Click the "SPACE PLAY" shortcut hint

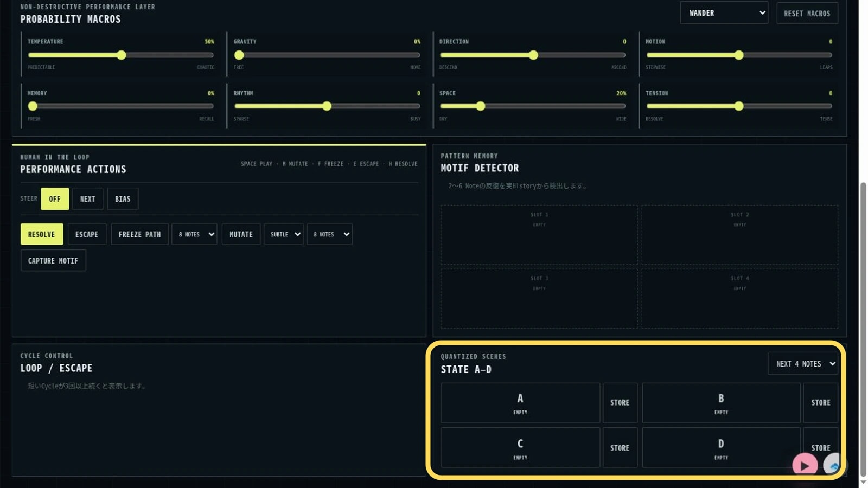[257, 164]
